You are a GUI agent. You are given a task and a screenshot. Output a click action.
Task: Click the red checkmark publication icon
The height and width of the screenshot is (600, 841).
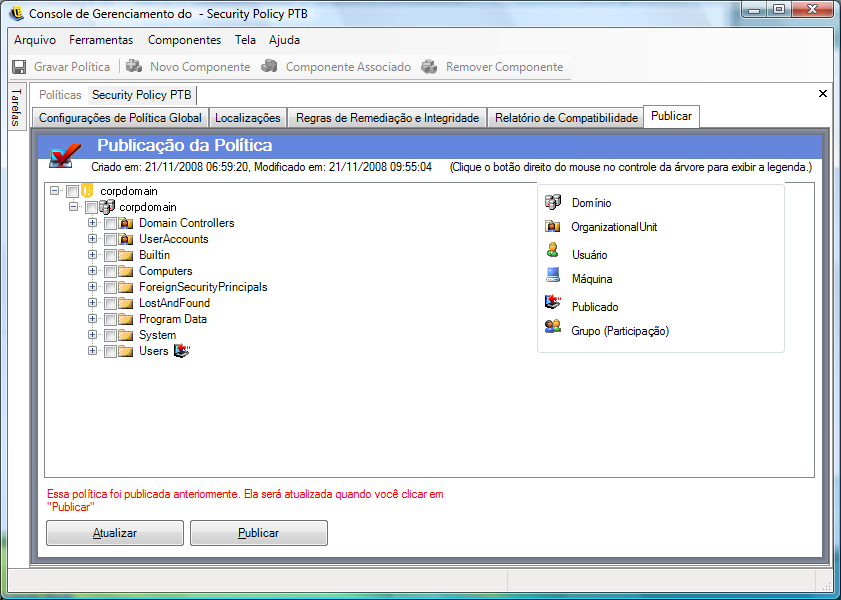coord(65,156)
